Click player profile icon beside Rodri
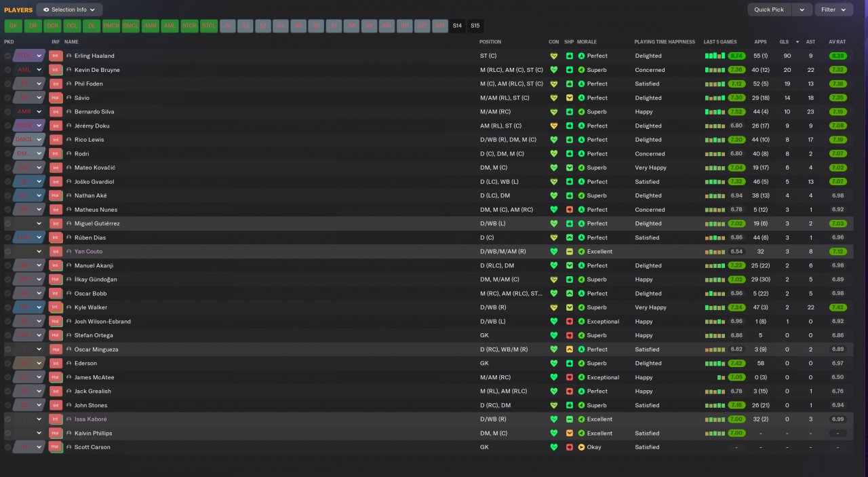 point(69,154)
